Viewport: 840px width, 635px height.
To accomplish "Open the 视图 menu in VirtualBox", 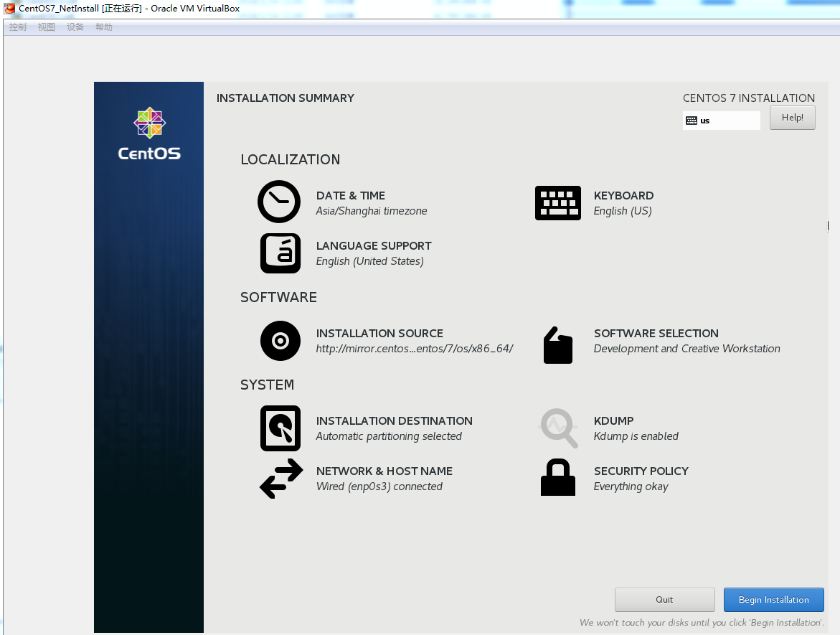I will (x=46, y=27).
